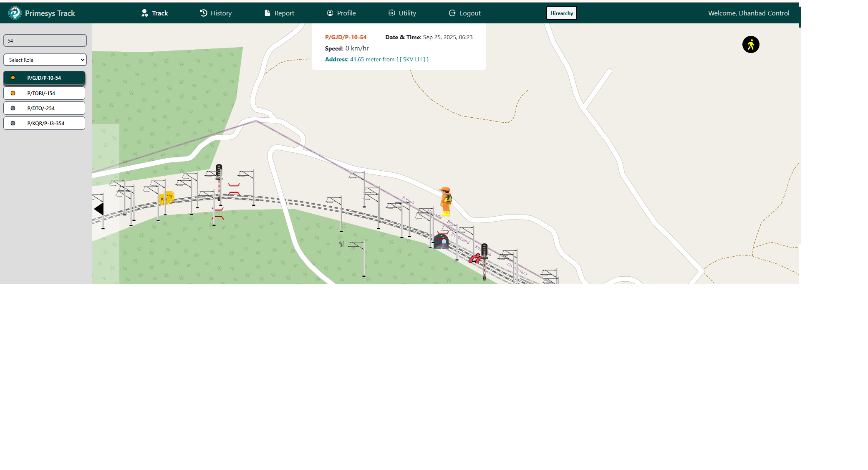Click the orange trackman worker marker
Viewport: 868px width, 470px height.
[x=446, y=202]
